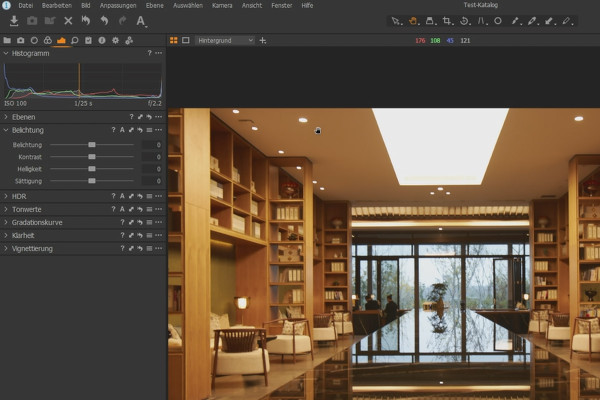600x400 pixels.
Task: Select the Pan hand cursor tool
Action: 413,21
